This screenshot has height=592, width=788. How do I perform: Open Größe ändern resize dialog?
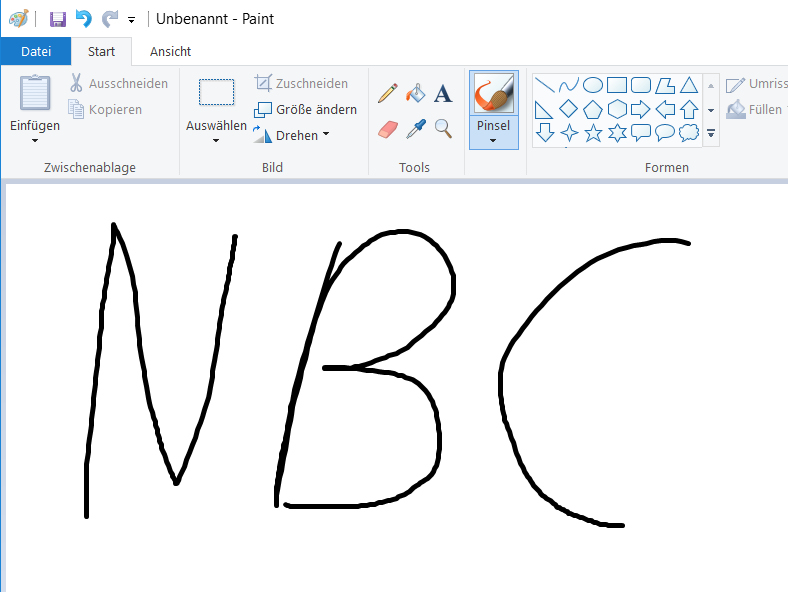click(x=306, y=109)
